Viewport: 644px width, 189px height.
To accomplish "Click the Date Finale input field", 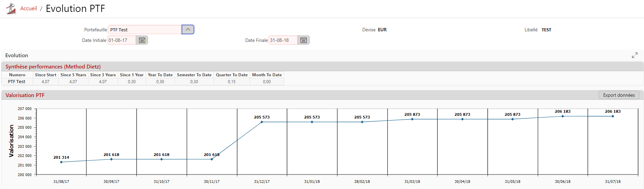I will click(283, 40).
